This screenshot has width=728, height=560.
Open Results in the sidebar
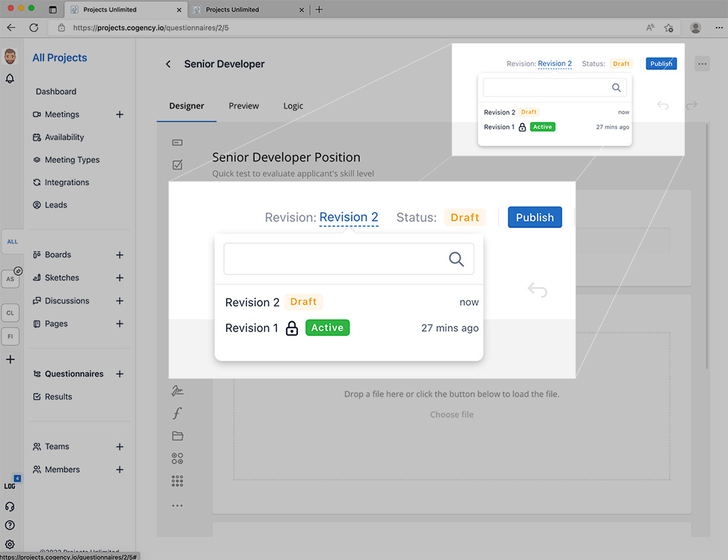58,397
